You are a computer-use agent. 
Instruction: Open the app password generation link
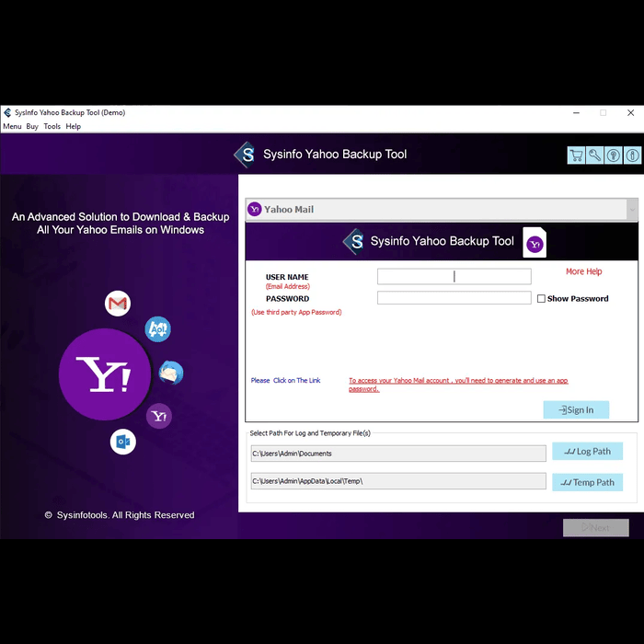[458, 385]
